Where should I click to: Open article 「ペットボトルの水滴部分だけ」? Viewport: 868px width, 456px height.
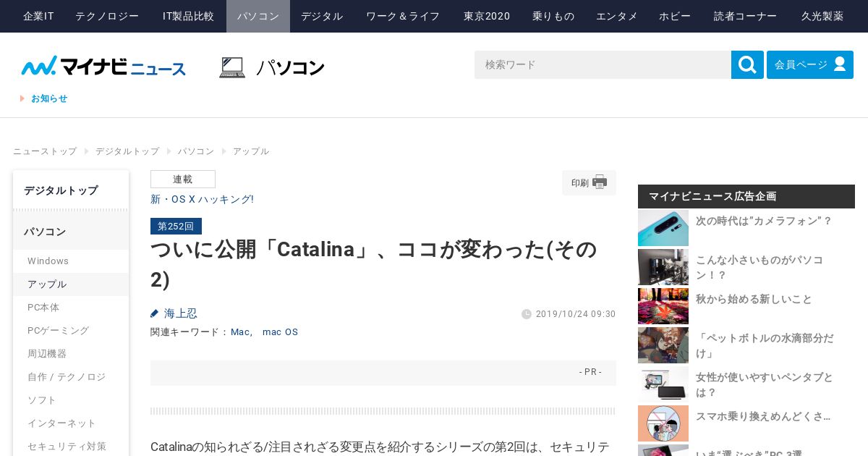click(765, 345)
